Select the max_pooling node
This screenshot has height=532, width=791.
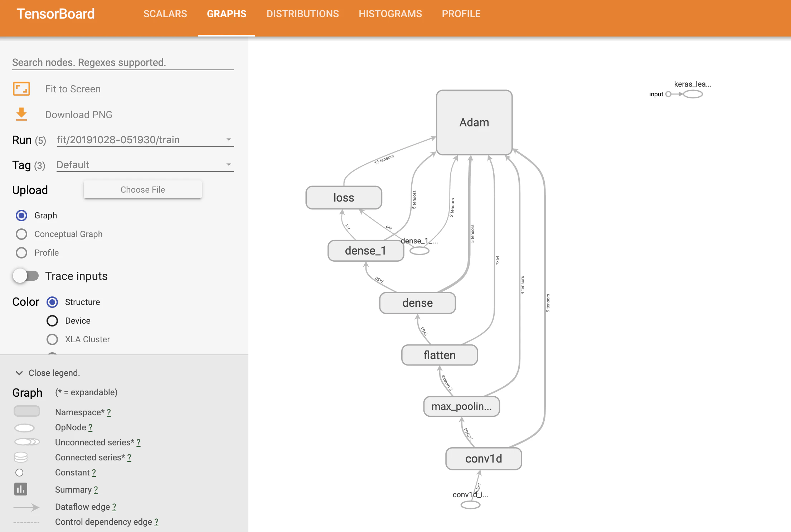pos(462,406)
